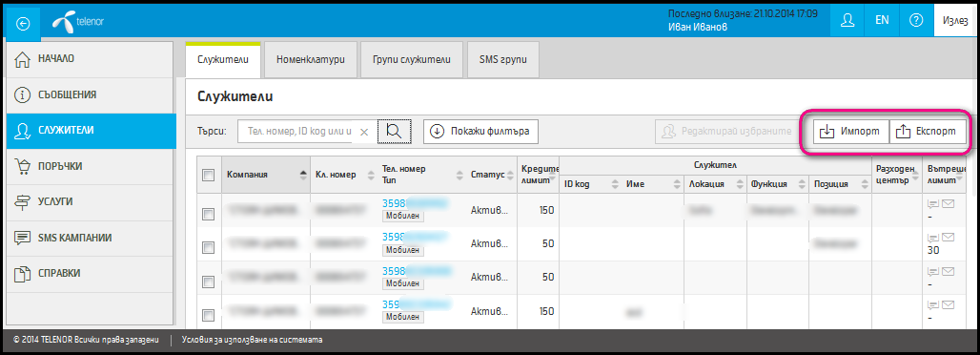
Task: Click the third row chat bubble icon
Action: click(933, 272)
